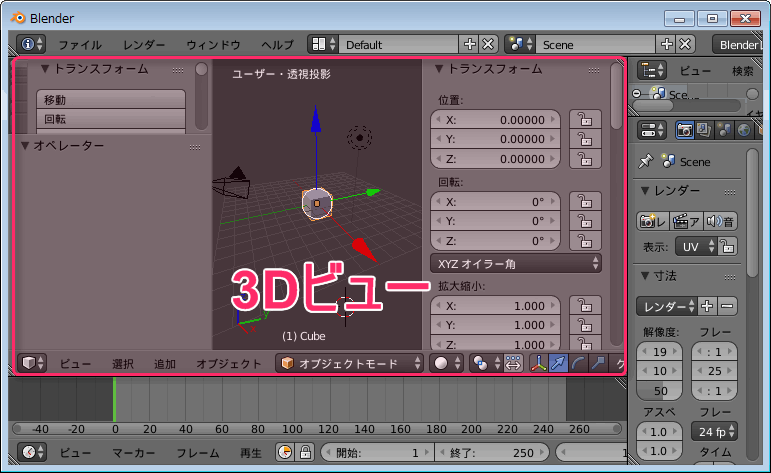
Task: Select the World globe tab icon
Action: pos(743,130)
